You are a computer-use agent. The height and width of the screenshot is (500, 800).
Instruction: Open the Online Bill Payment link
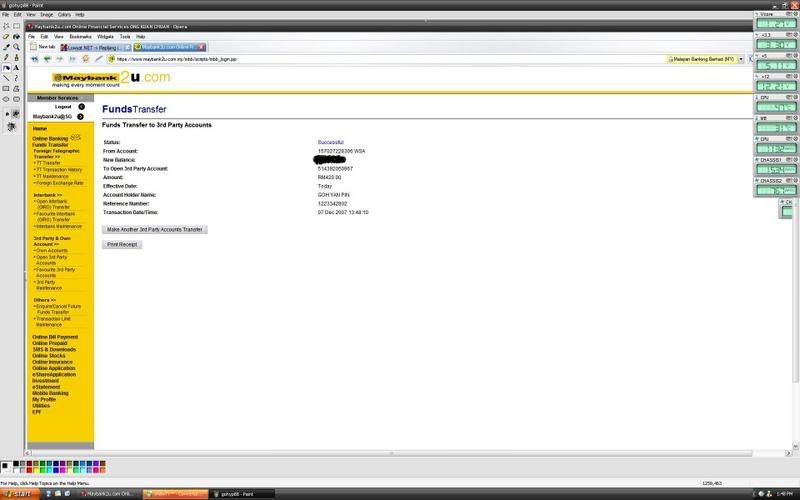[55, 337]
